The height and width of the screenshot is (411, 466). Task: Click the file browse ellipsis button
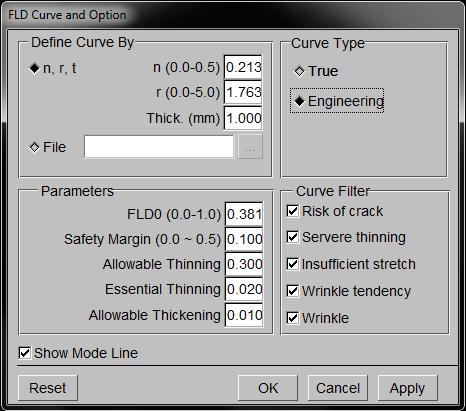click(250, 147)
